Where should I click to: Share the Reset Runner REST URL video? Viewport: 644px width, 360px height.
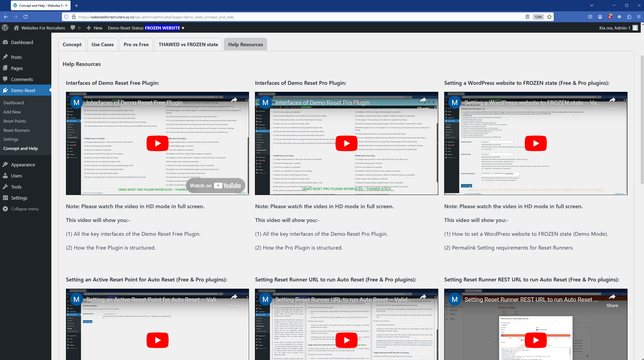click(612, 301)
